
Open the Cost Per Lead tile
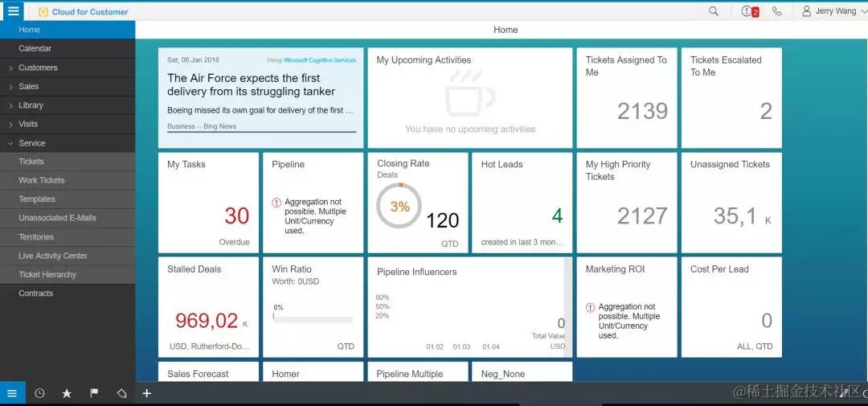click(x=731, y=307)
